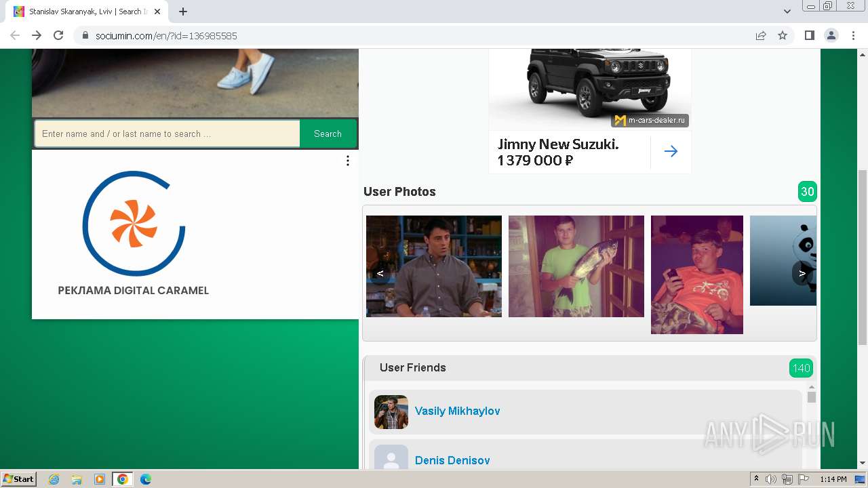
Task: Open Microsoft Edge from taskbar
Action: click(x=146, y=479)
